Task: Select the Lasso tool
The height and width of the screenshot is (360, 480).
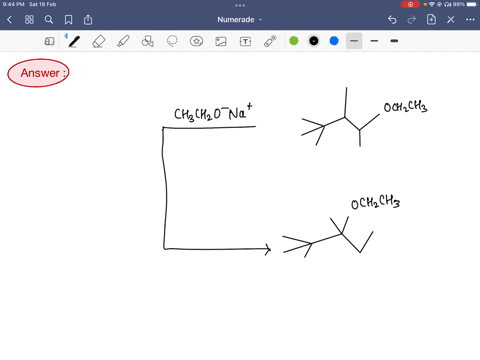Action: pos(172,41)
